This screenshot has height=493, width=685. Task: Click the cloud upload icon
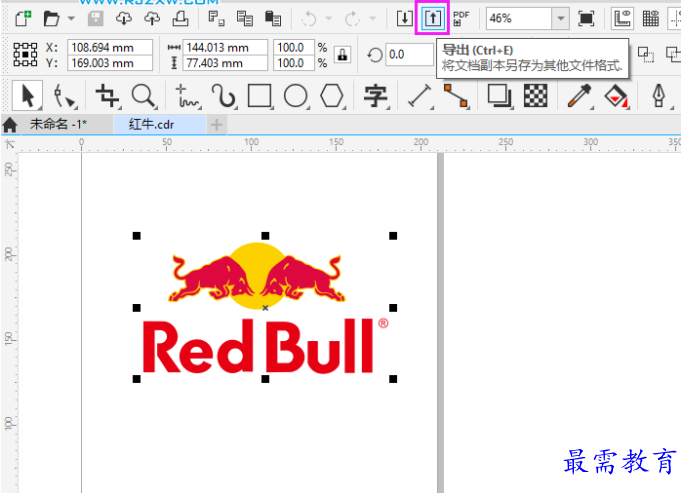click(x=152, y=18)
